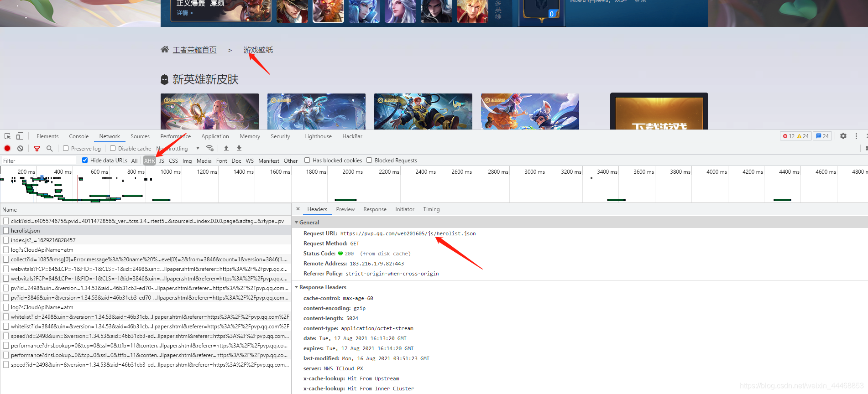This screenshot has height=394, width=868.
Task: Switch to the Elements panel tab
Action: 47,136
